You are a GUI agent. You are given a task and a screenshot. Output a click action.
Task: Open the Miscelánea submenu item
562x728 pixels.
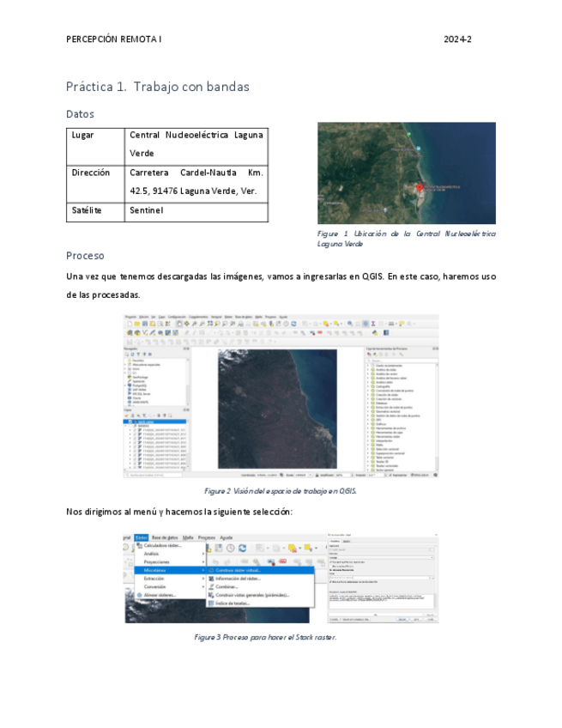[x=155, y=570]
